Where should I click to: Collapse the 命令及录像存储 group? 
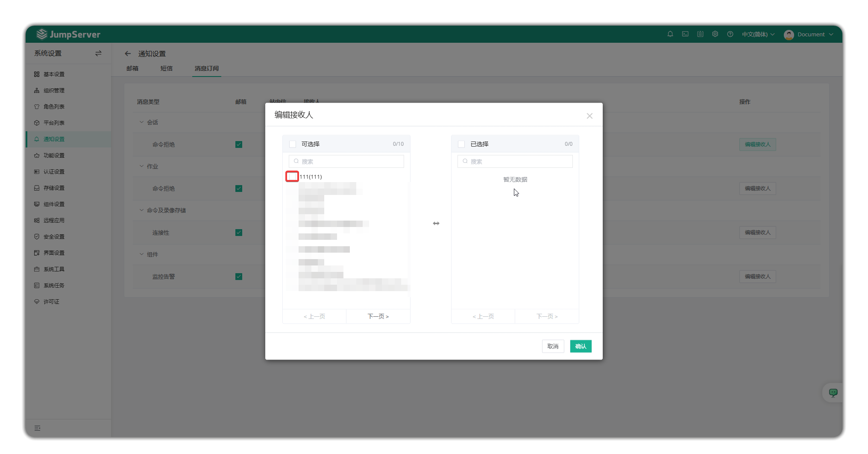(141, 210)
